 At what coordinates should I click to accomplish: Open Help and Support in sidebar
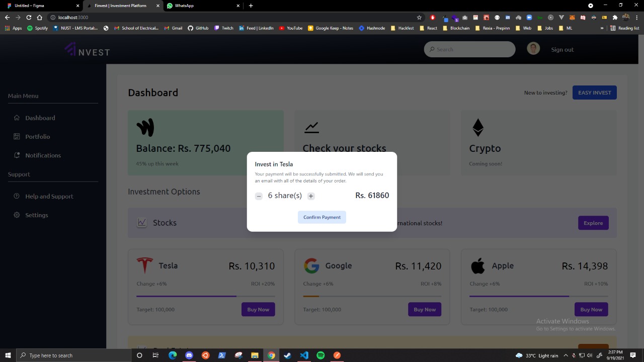pyautogui.click(x=49, y=196)
